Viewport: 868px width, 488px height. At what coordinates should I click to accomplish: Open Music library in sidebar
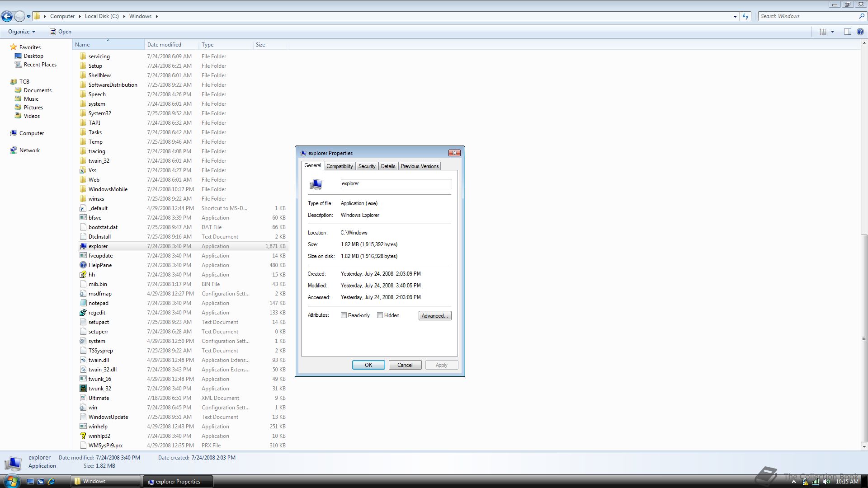[31, 99]
